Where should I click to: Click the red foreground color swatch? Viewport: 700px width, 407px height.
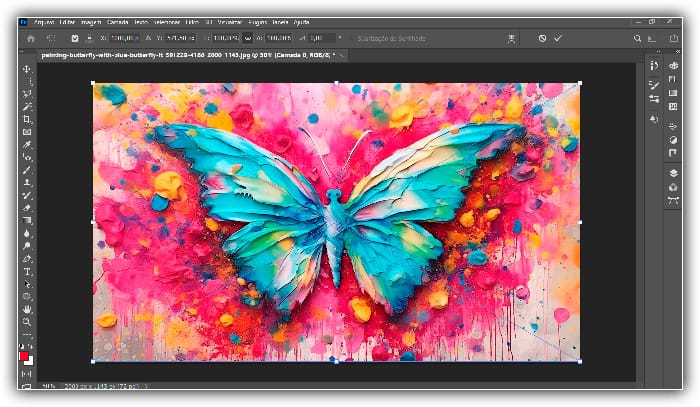tap(24, 355)
